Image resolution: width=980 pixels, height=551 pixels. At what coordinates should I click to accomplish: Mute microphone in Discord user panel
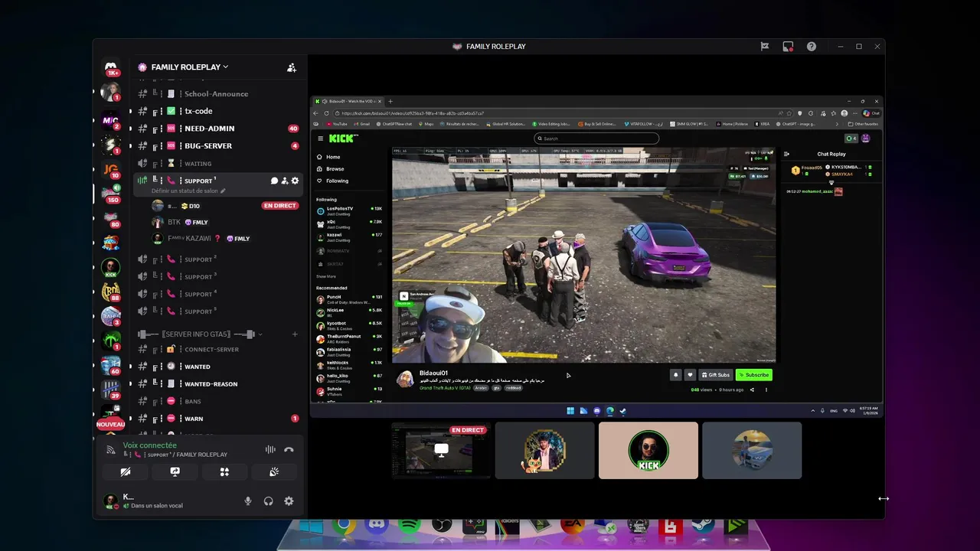[x=247, y=501]
